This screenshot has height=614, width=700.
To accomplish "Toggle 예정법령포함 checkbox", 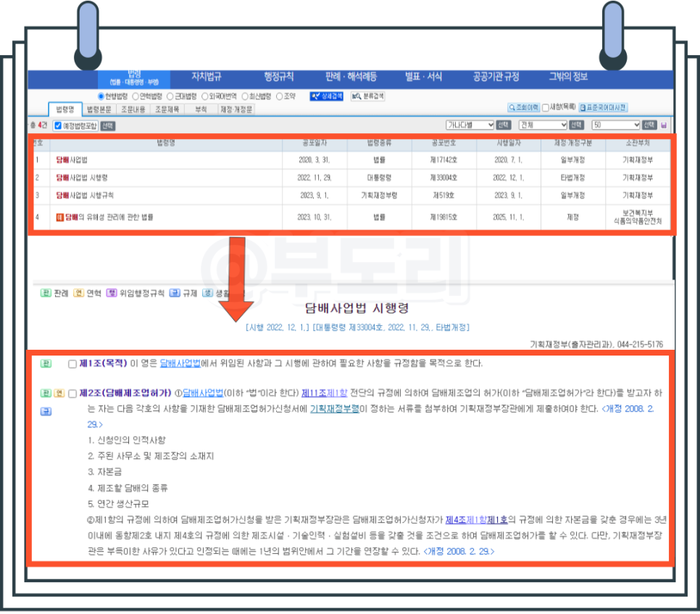I will (58, 126).
